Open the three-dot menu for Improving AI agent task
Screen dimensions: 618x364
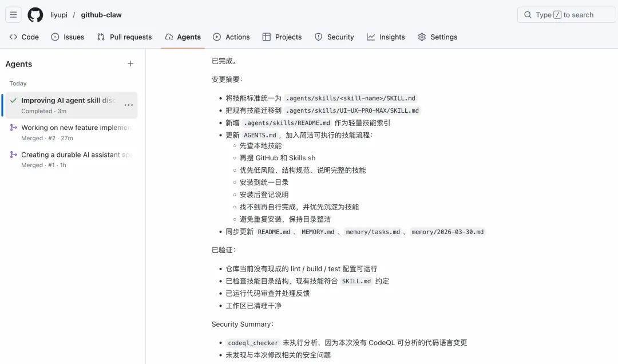(128, 105)
